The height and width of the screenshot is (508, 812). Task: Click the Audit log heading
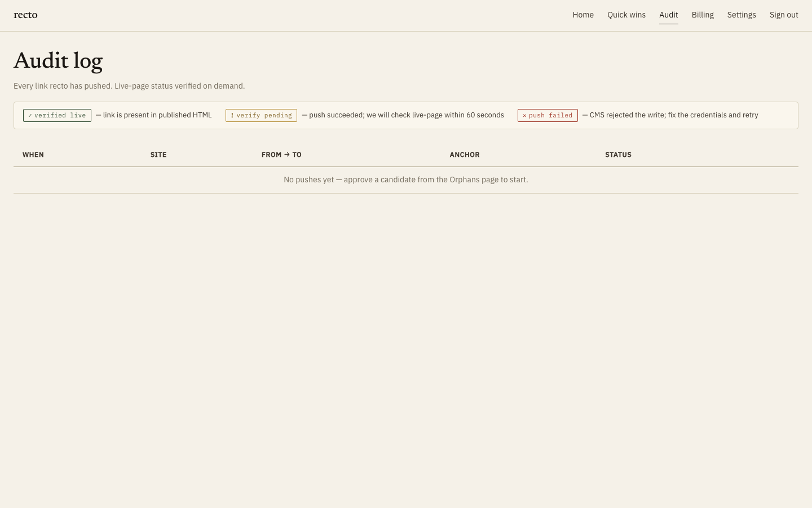click(58, 62)
